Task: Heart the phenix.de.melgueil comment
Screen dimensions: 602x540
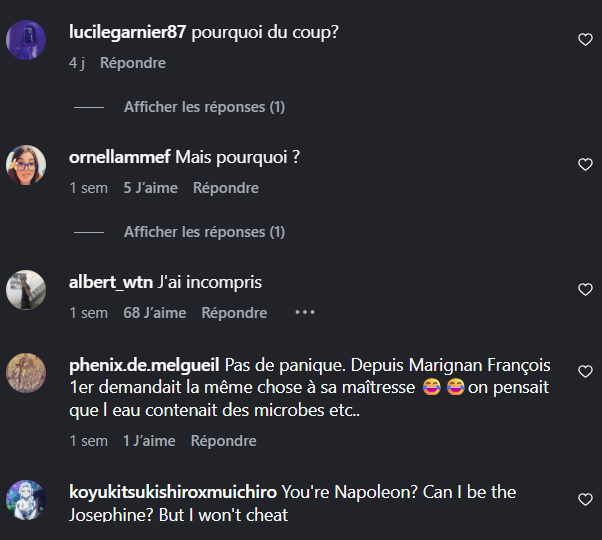Action: tap(585, 372)
